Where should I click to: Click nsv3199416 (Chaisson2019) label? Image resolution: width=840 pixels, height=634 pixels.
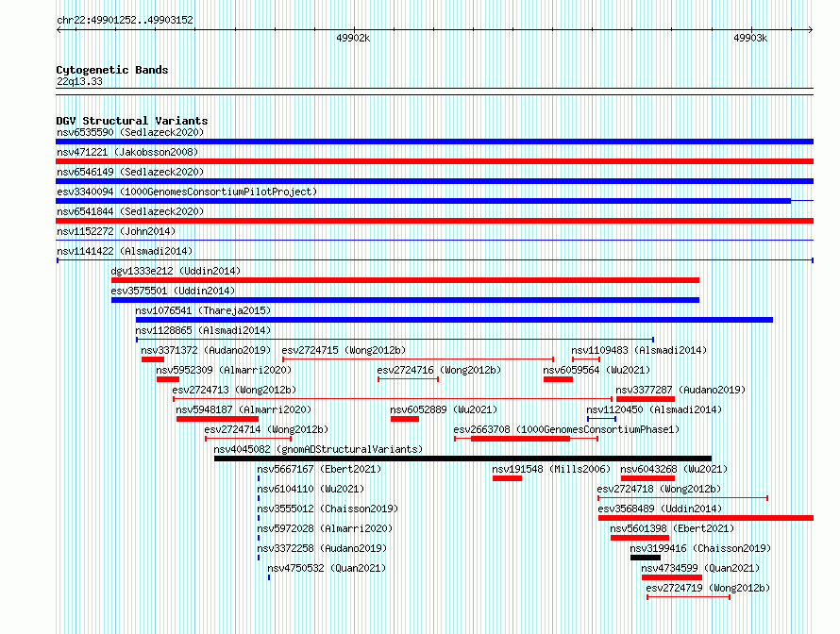(x=700, y=548)
